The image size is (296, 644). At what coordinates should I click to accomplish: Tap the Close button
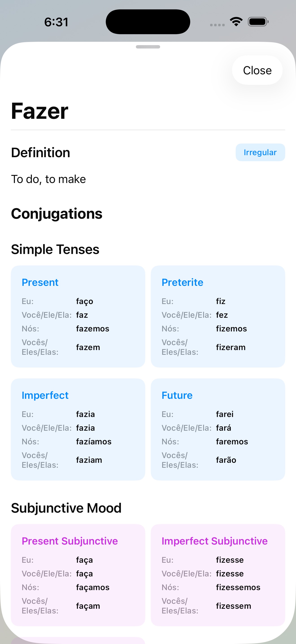click(257, 70)
